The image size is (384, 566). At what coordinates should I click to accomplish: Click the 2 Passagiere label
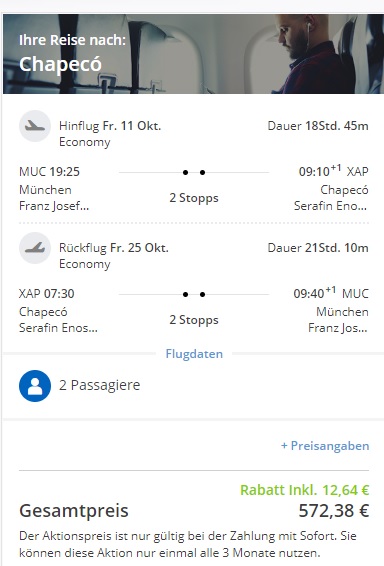pos(100,385)
